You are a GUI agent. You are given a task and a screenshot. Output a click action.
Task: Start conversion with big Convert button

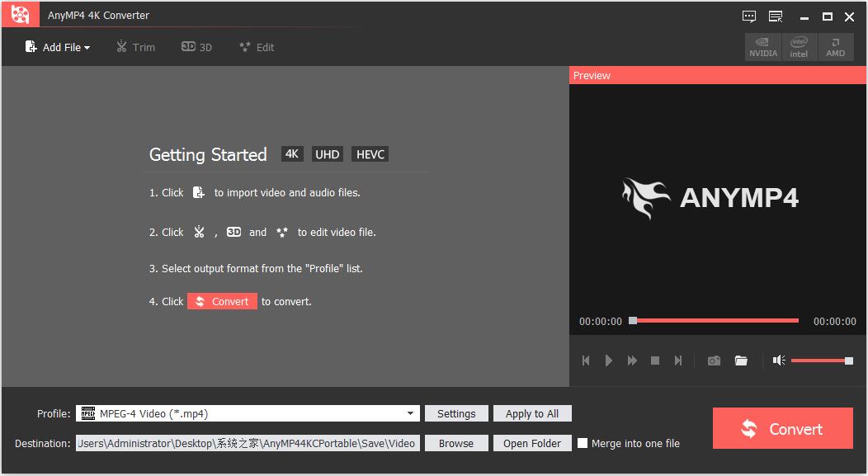tap(782, 428)
